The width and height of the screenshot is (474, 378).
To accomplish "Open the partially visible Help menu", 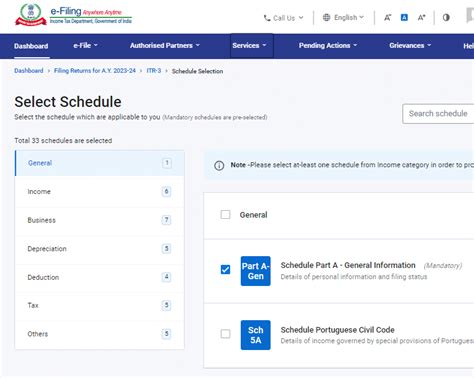I will (x=468, y=46).
